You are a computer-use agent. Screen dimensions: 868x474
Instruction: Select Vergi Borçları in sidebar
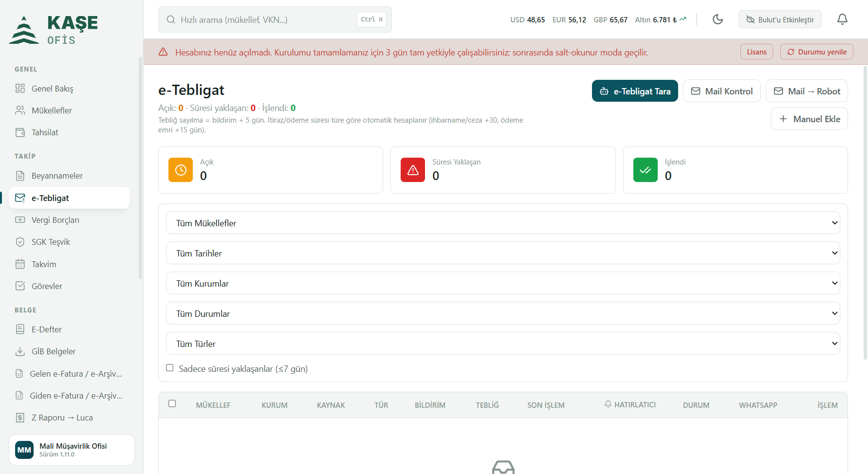[x=69, y=220]
